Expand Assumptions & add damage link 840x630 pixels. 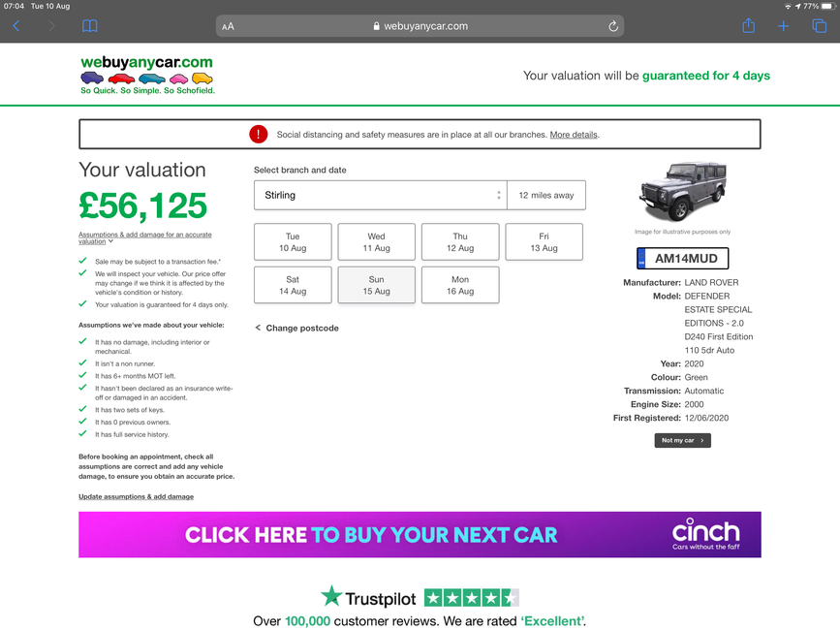tap(145, 237)
